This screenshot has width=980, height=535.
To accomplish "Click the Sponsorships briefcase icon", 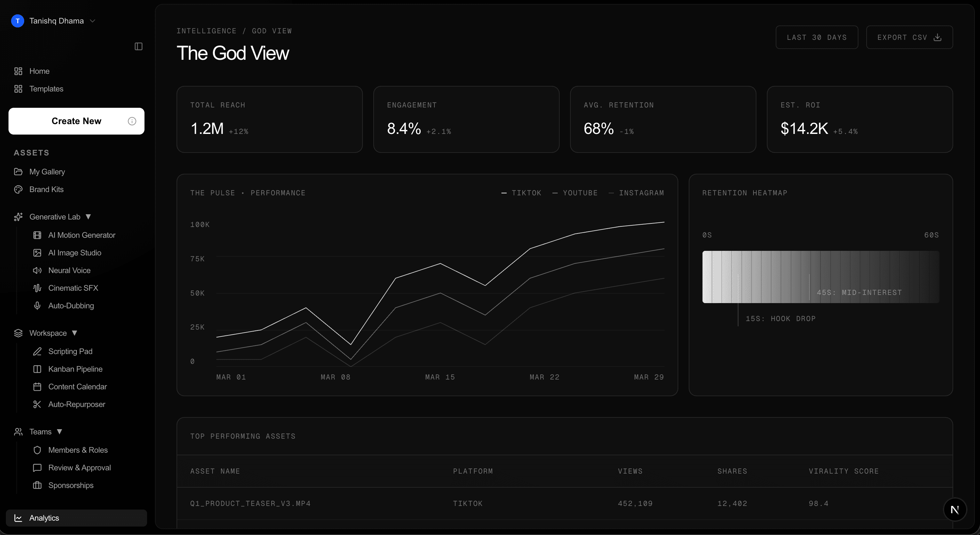I will pos(37,485).
